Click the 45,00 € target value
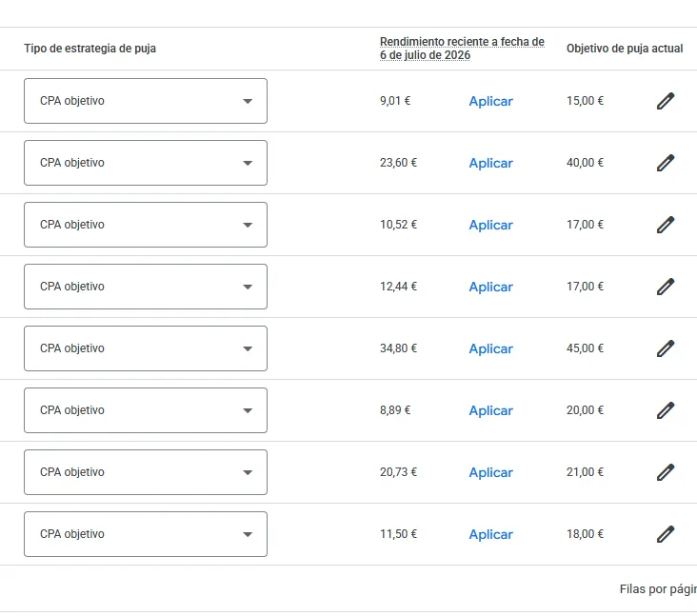Screen dimensions: 697x616 [x=585, y=348]
